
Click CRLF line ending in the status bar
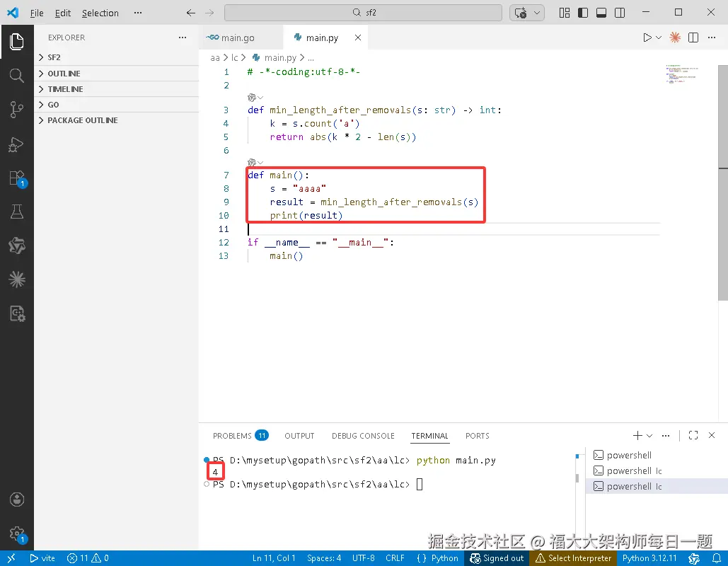click(395, 558)
